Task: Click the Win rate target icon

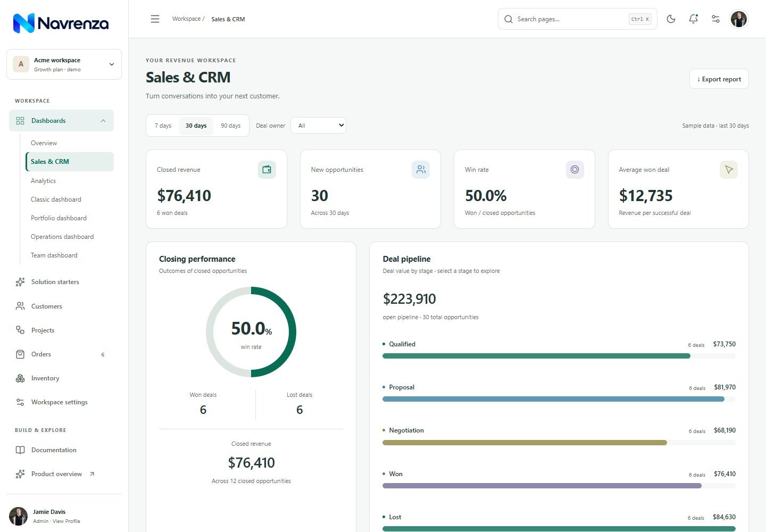Action: coord(574,170)
